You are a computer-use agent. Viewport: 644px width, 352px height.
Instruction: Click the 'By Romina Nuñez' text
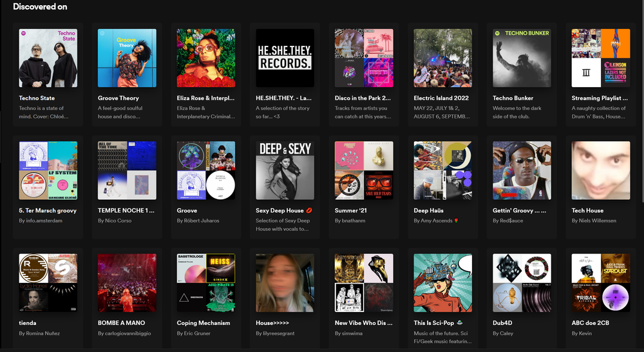tap(39, 333)
